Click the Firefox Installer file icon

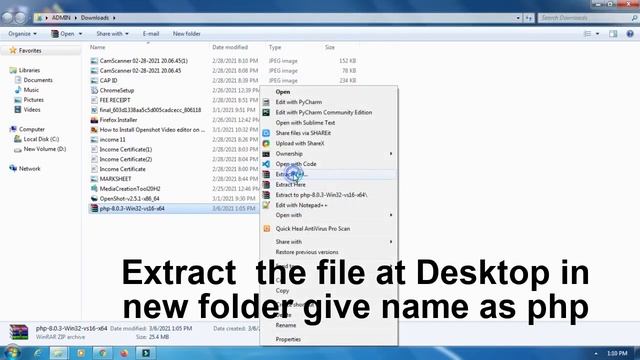[x=94, y=120]
